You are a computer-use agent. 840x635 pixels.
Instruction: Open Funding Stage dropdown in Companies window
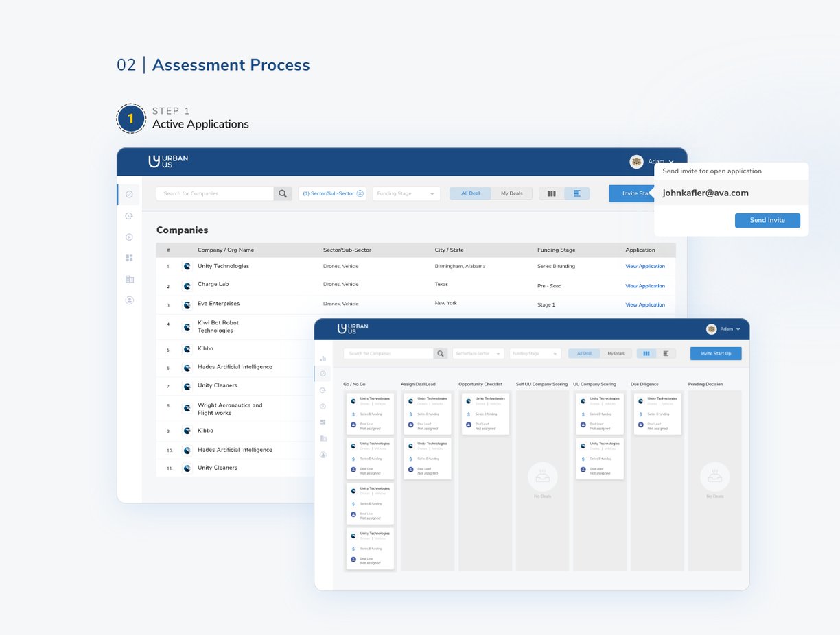click(x=406, y=194)
